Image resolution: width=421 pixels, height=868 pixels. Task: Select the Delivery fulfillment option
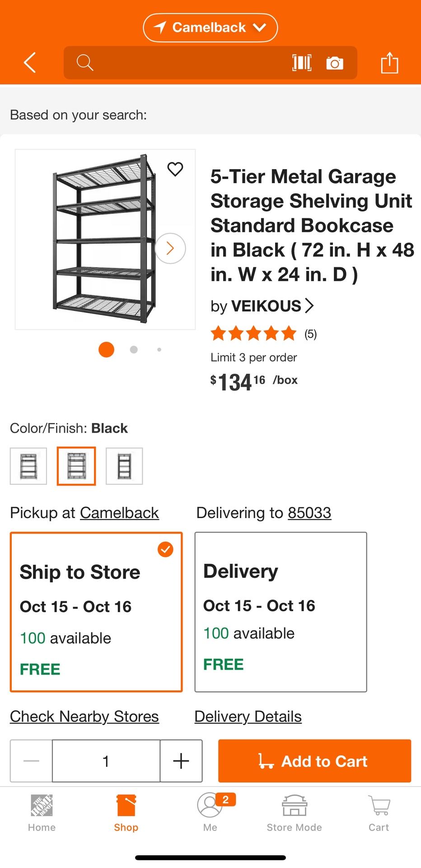[281, 612]
